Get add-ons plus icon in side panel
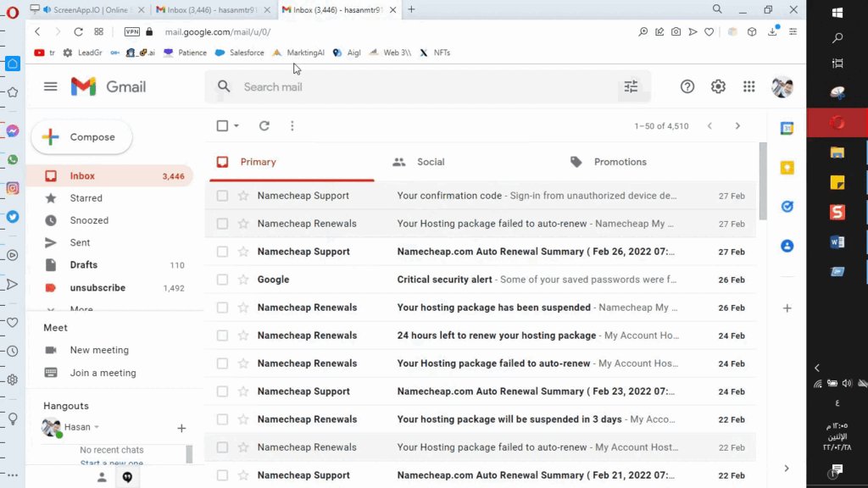The width and height of the screenshot is (868, 488). (787, 308)
